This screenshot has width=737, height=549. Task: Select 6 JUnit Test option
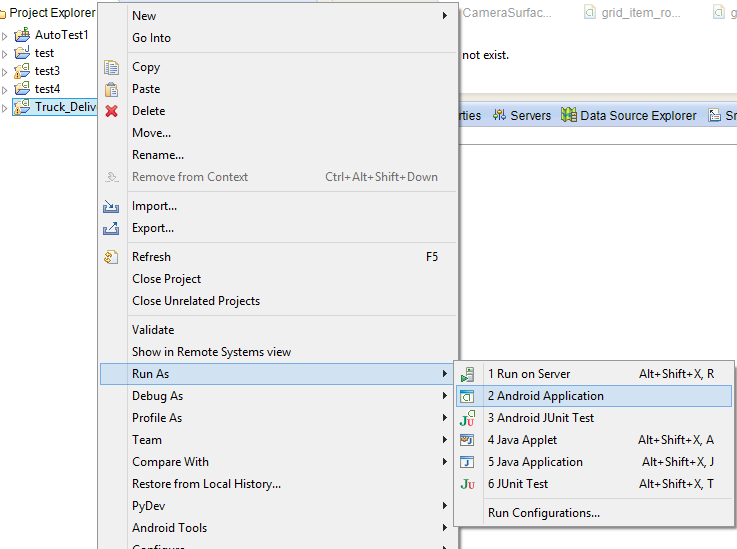pos(518,484)
